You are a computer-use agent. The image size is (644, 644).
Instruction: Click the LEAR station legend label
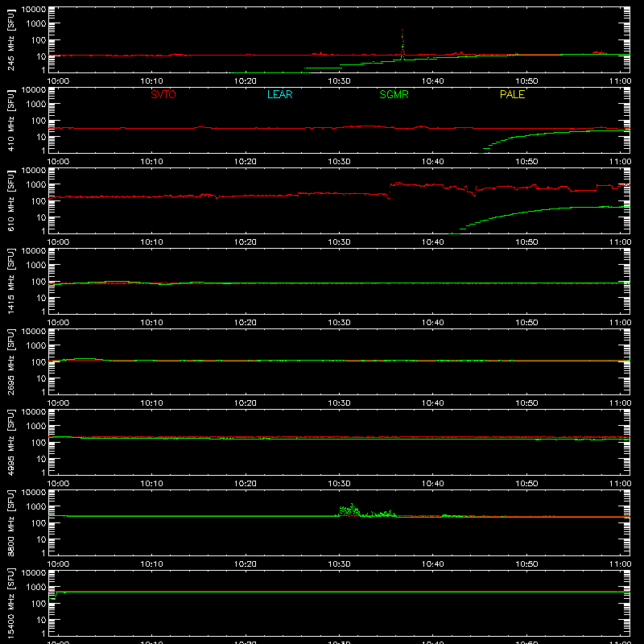coord(279,94)
